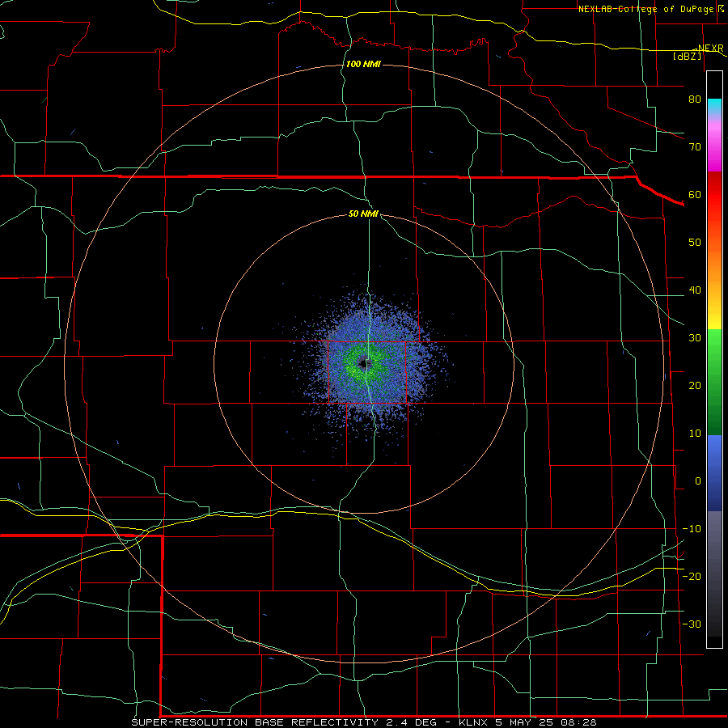Click the KLNX station identifier in the caption
This screenshot has height=728, width=728.
coord(473,722)
